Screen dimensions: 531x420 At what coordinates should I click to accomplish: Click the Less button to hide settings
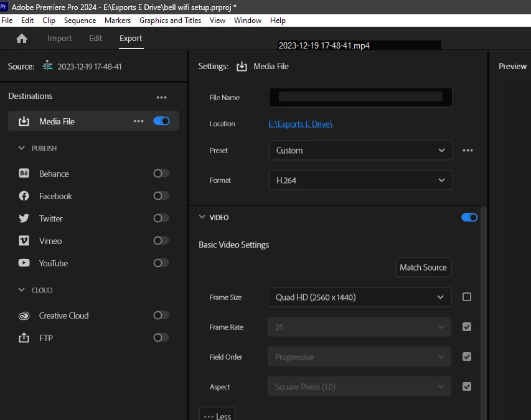coord(217,415)
